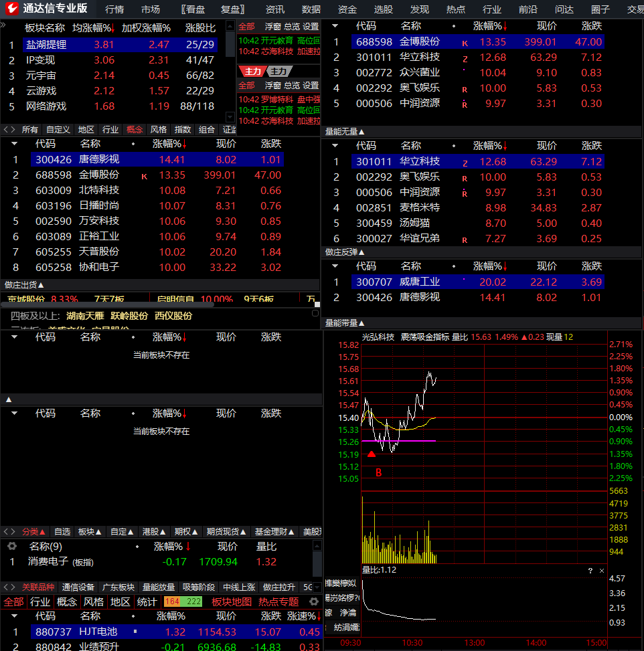The height and width of the screenshot is (651, 644).
Task: Click the < arrow left of 所有 tab
Action: tap(6, 130)
